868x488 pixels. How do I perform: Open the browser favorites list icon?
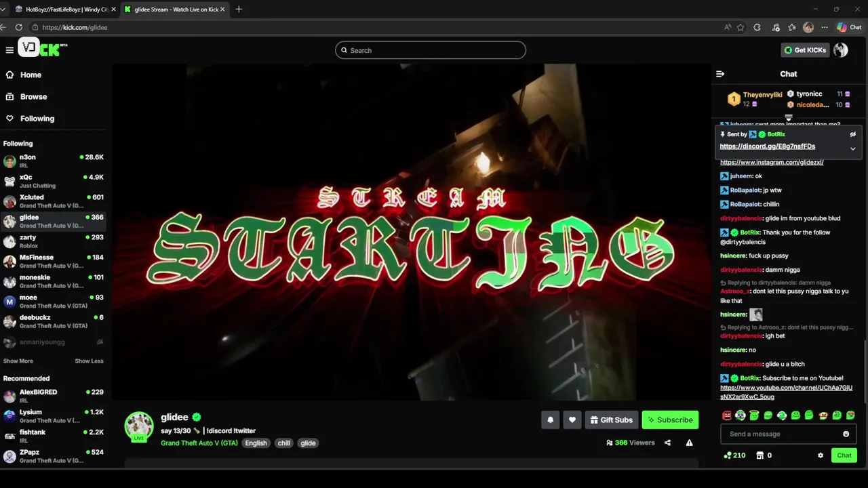pyautogui.click(x=791, y=27)
